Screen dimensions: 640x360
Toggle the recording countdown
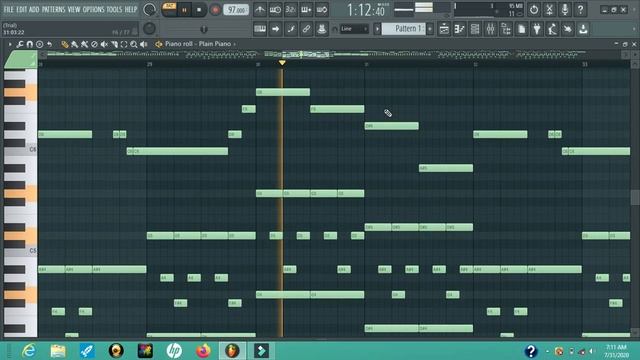point(291,10)
